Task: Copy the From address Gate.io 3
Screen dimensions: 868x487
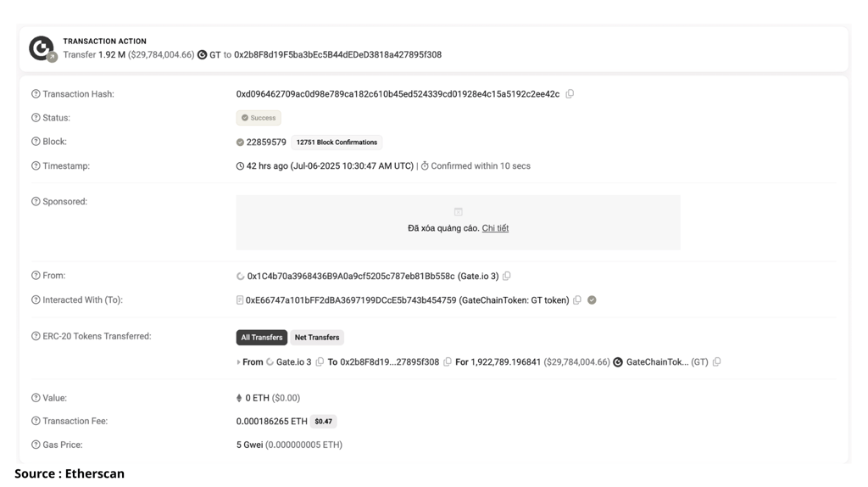Action: (x=507, y=276)
